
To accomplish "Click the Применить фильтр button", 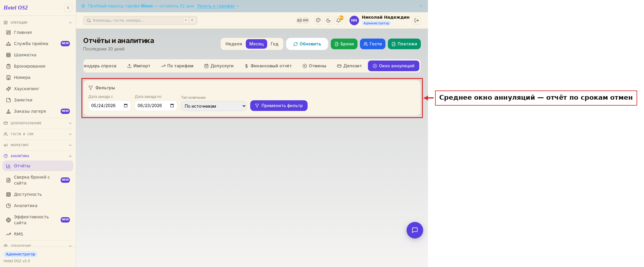I will click(279, 106).
